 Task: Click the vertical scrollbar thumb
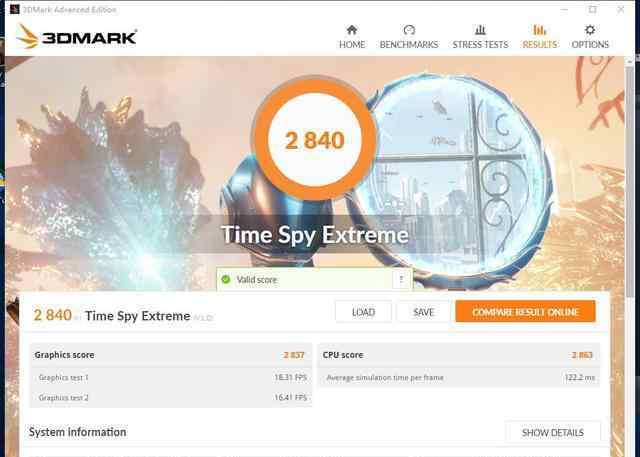[630, 180]
